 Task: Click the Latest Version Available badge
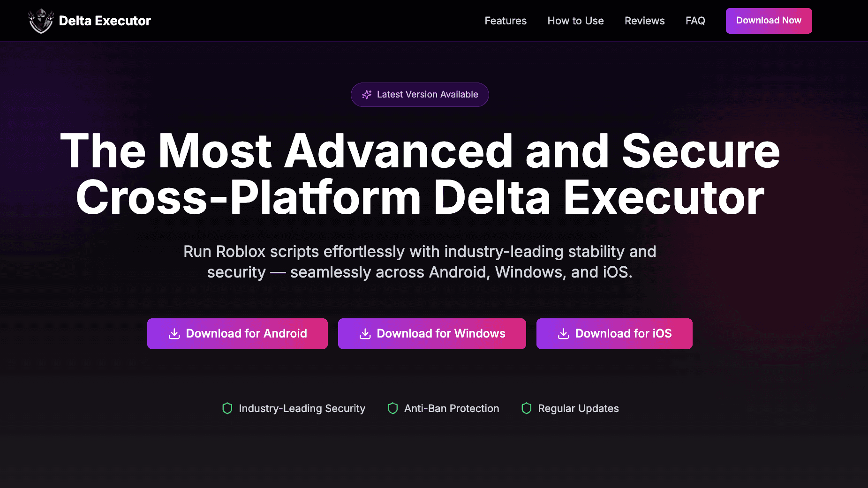tap(419, 94)
